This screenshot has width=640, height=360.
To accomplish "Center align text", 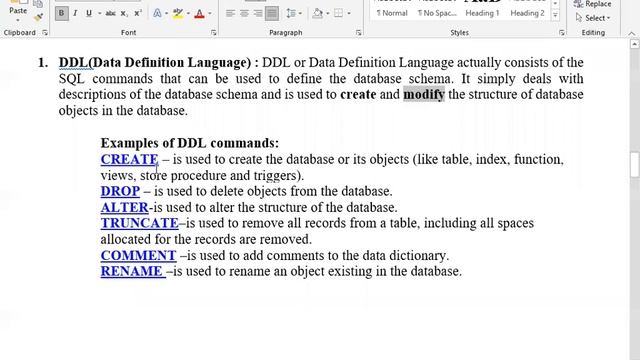I will 244,13.
